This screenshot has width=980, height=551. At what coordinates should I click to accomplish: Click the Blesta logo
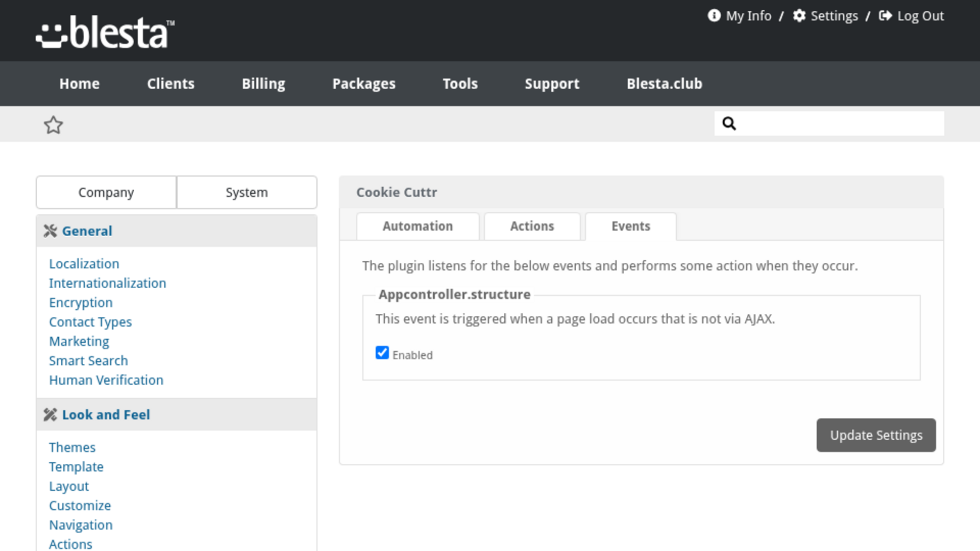pos(105,32)
